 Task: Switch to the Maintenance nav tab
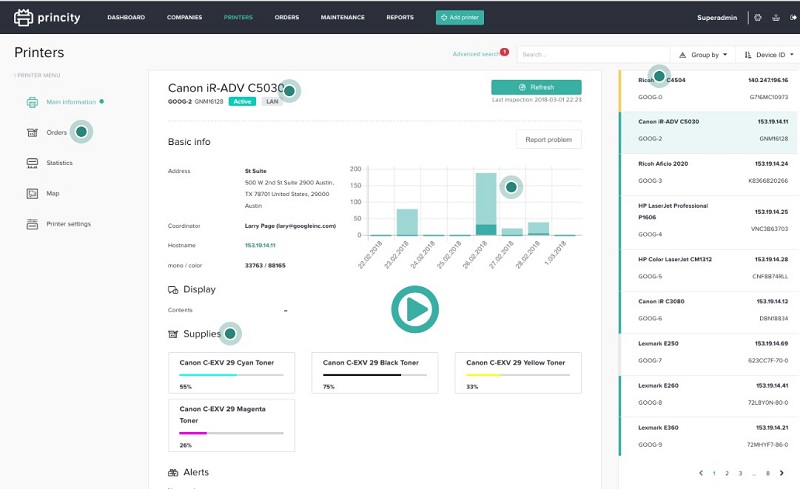tap(342, 17)
